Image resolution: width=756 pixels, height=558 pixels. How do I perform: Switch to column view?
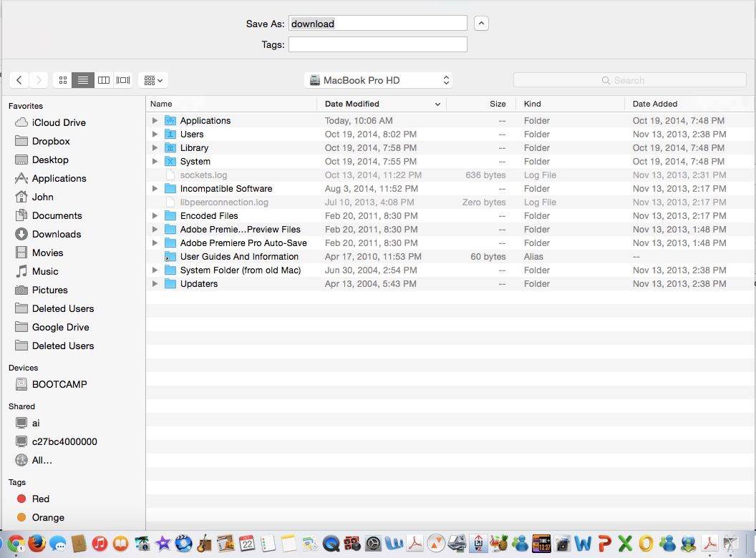[x=104, y=80]
